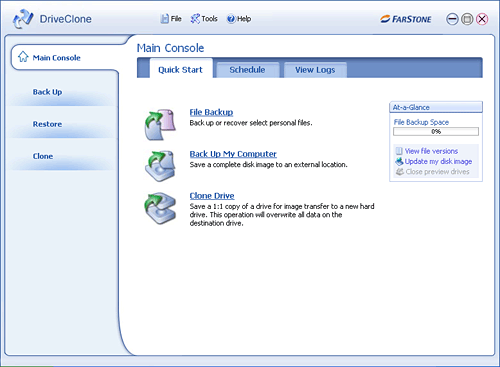Click 'Back up or recover select personal files.' text
Screen dimensions: 500x367
[x=251, y=123]
